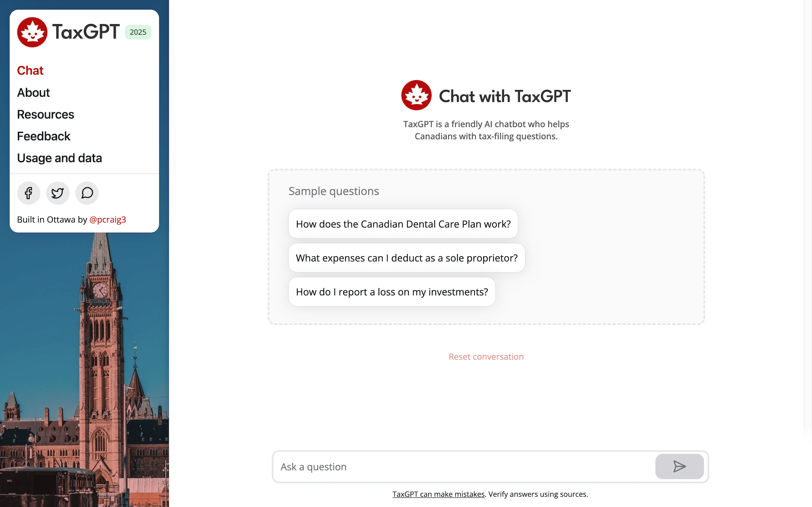The width and height of the screenshot is (812, 507).
Task: Select Canadian Dental Care Plan question
Action: tap(403, 224)
